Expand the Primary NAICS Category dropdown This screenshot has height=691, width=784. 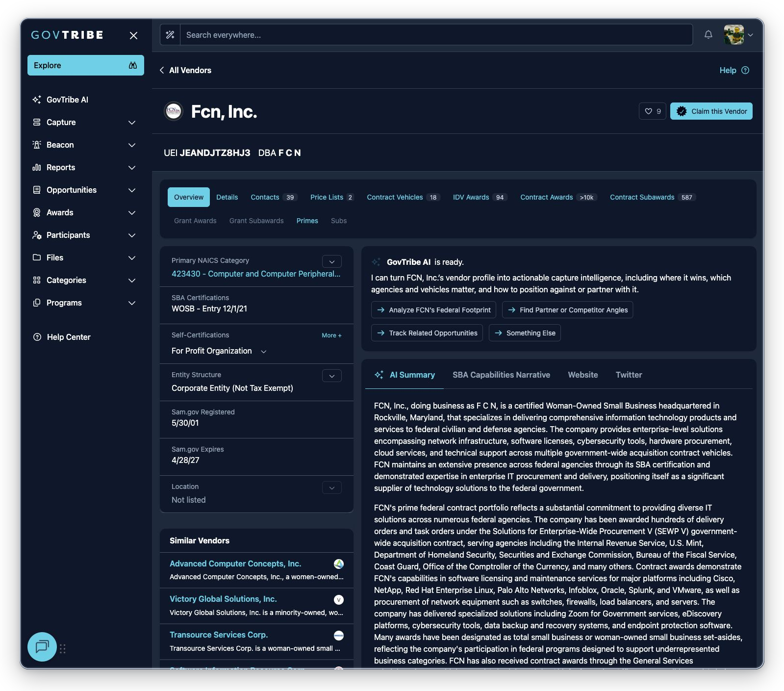click(x=332, y=262)
